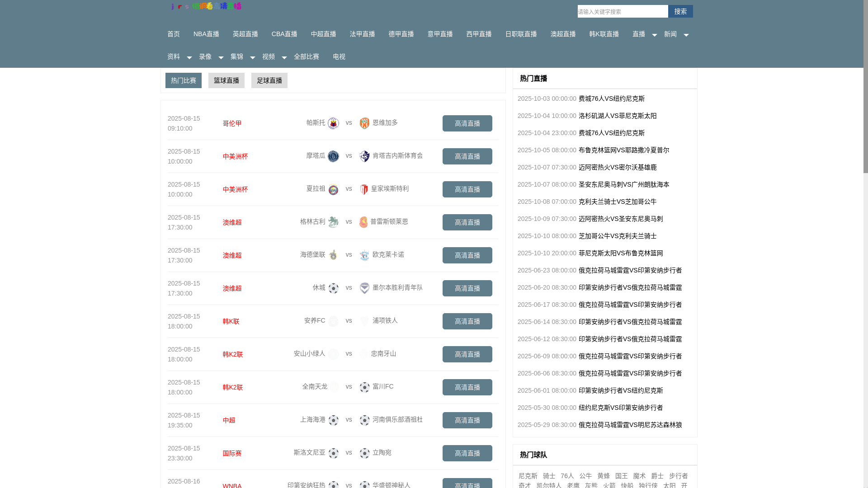
Task: Click the site logo at top
Action: click(x=206, y=6)
